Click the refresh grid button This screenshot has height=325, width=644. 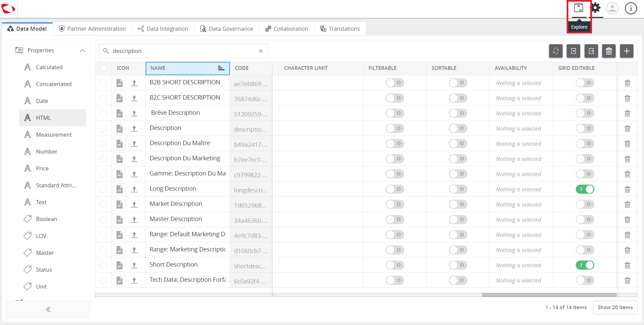coord(556,51)
